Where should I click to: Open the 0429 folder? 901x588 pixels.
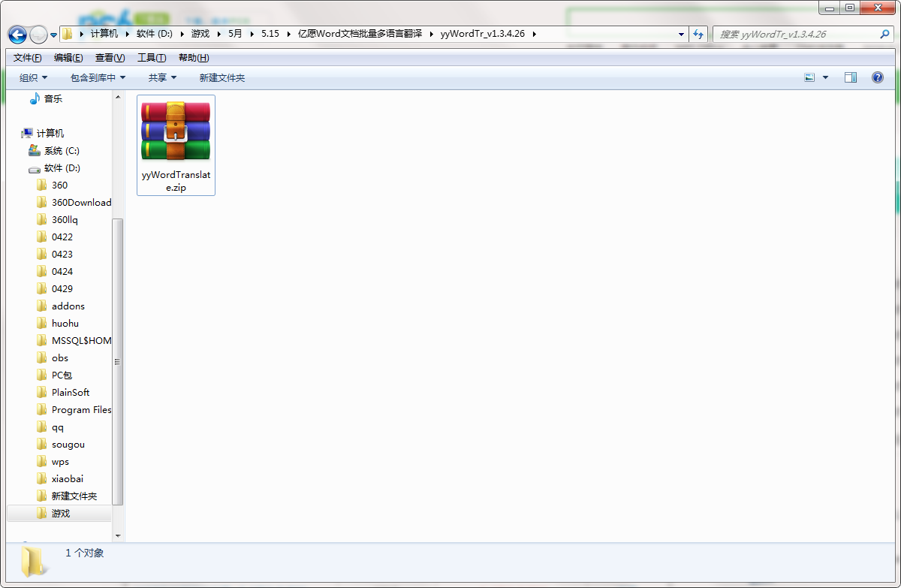pos(62,289)
